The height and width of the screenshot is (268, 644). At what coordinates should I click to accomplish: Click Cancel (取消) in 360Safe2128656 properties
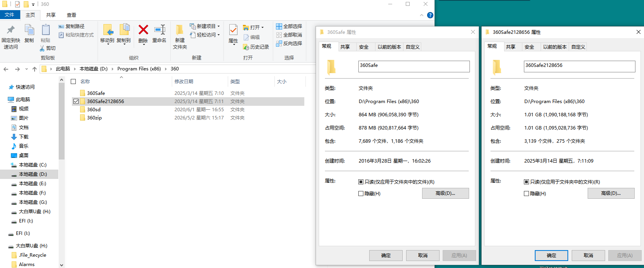pyautogui.click(x=588, y=256)
